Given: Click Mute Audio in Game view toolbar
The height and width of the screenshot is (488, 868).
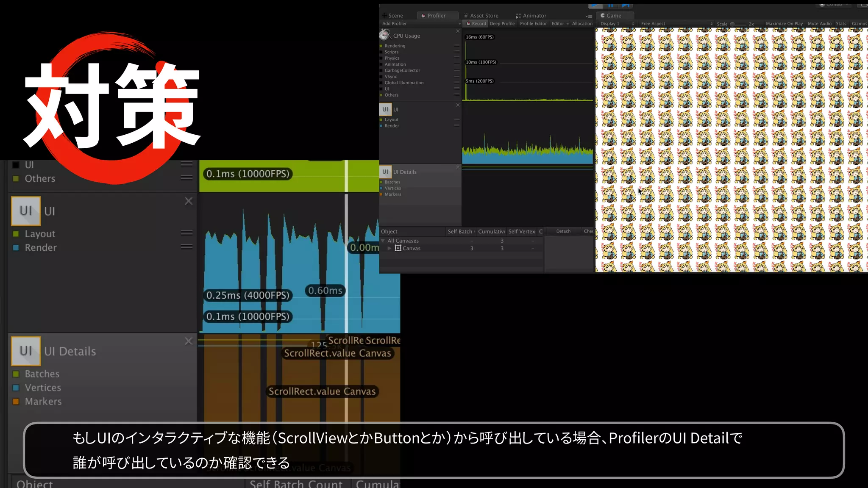Looking at the screenshot, I should point(820,24).
